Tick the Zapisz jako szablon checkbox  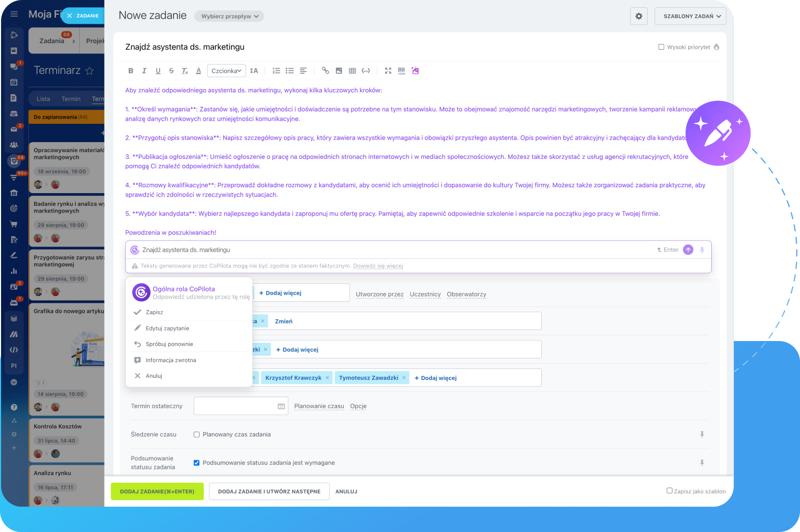tap(669, 491)
